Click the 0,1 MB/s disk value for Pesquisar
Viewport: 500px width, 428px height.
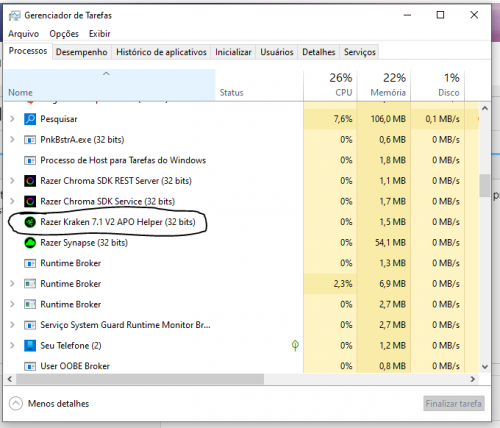click(442, 119)
